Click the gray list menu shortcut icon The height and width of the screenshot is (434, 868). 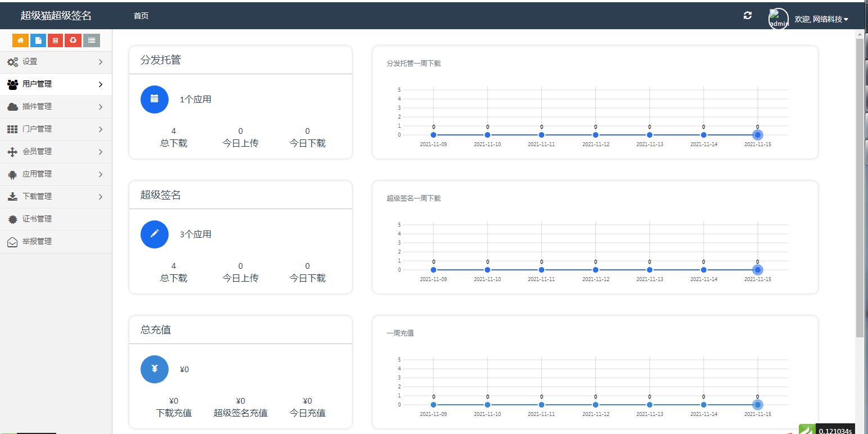tap(91, 40)
